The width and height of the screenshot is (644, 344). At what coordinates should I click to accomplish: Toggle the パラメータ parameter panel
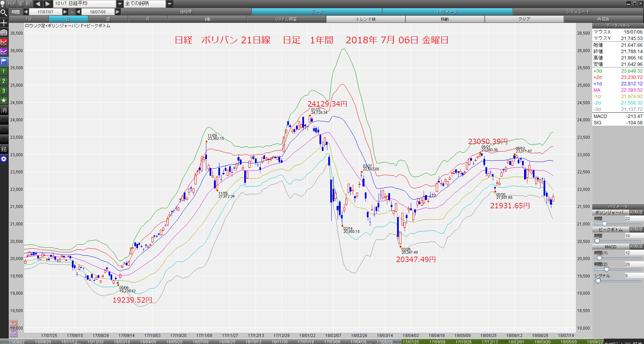point(447,12)
